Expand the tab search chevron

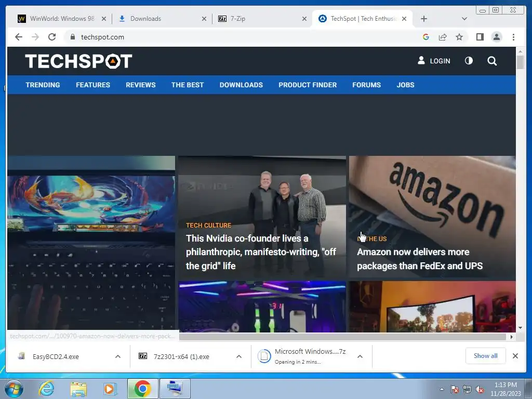(x=464, y=19)
